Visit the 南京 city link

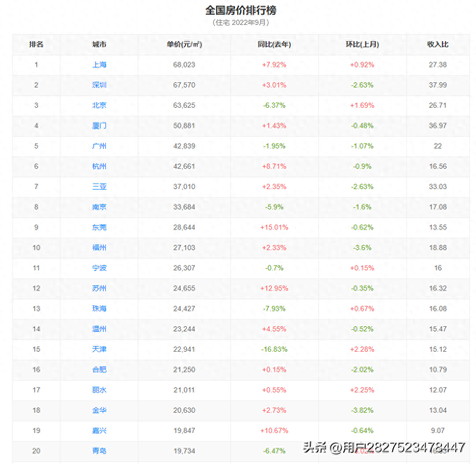click(99, 207)
